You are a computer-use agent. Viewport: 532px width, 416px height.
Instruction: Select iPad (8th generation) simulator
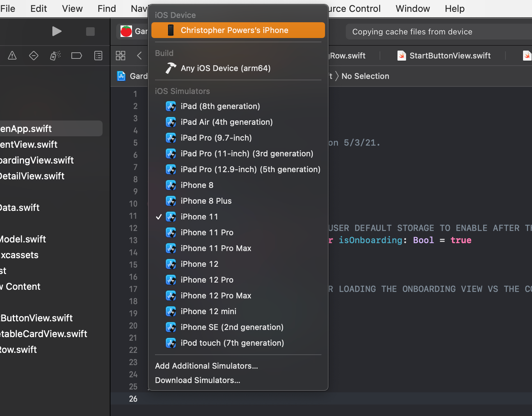tap(238, 106)
